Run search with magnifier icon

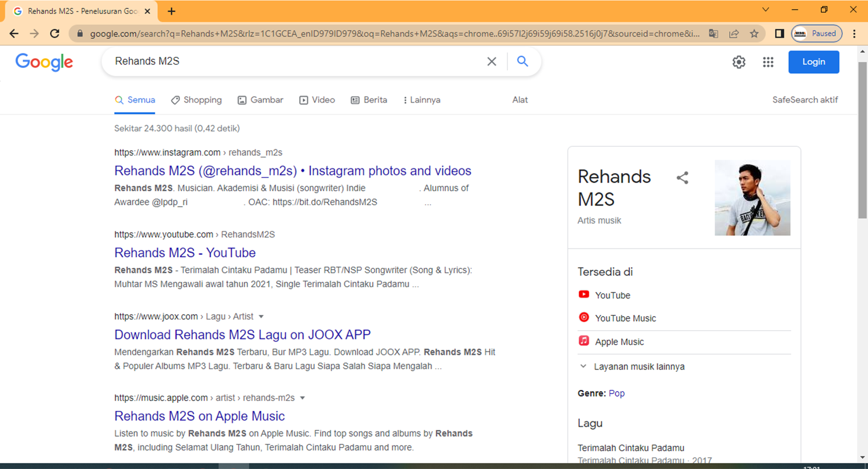tap(522, 61)
